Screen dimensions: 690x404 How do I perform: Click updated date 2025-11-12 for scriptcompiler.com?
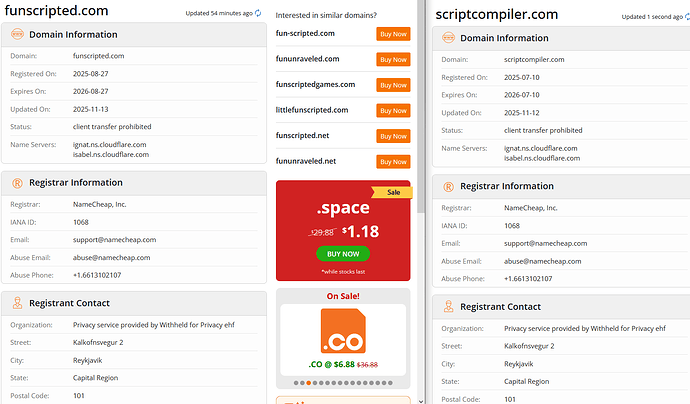point(521,113)
